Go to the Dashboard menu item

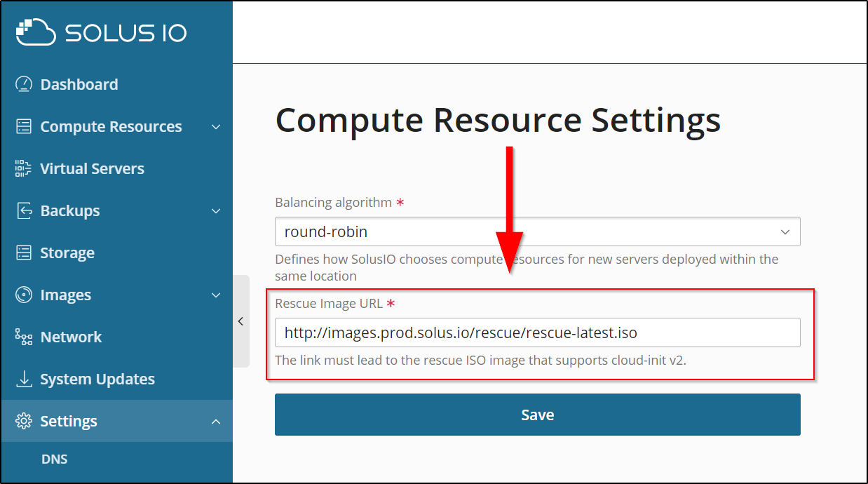79,84
